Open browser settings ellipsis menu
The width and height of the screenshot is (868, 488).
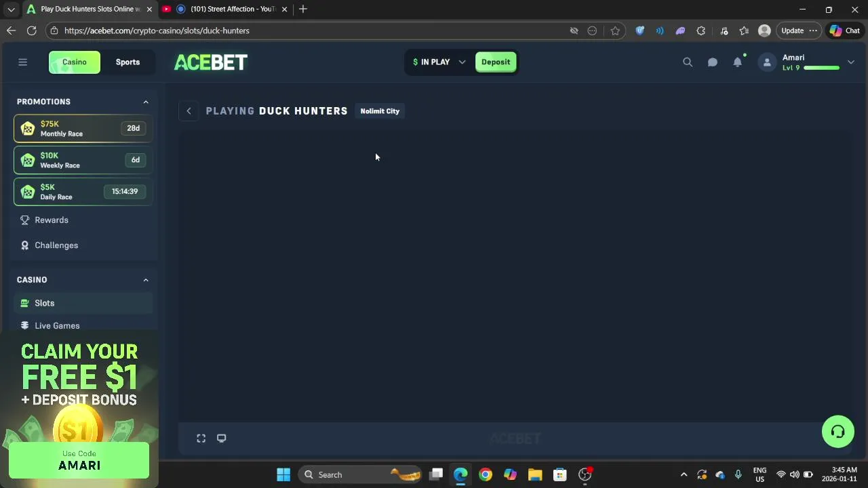tap(813, 30)
